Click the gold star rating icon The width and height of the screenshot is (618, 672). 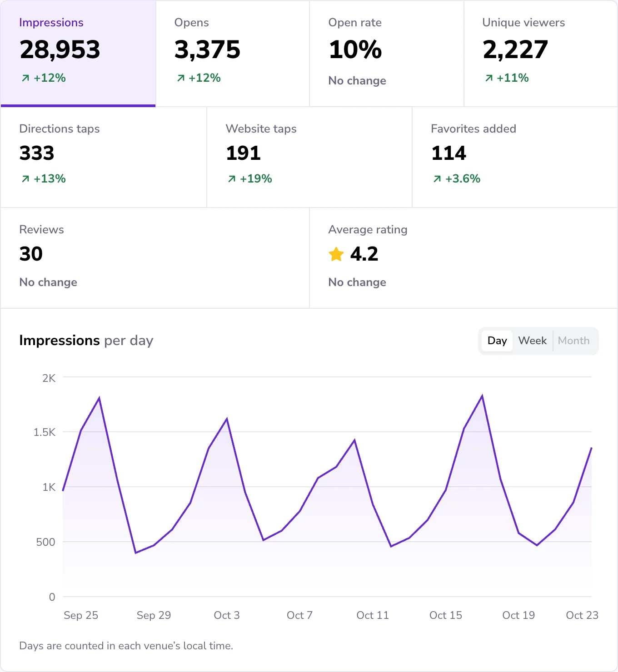point(336,254)
